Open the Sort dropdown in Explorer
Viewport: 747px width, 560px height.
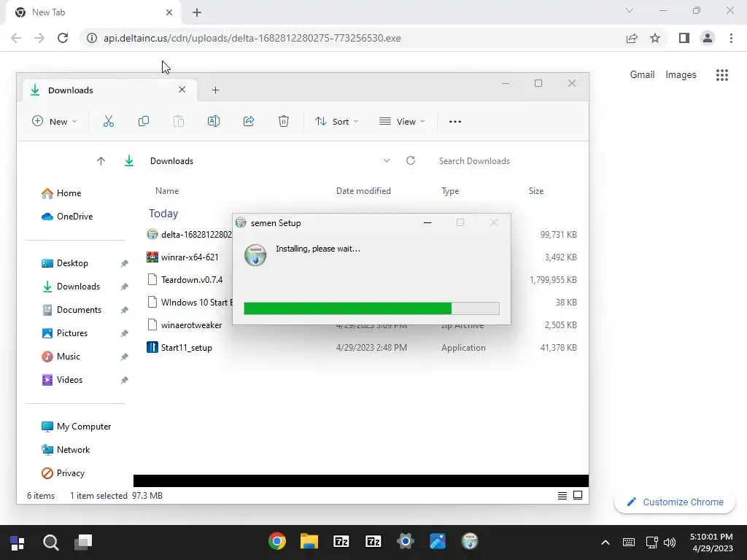click(x=337, y=122)
